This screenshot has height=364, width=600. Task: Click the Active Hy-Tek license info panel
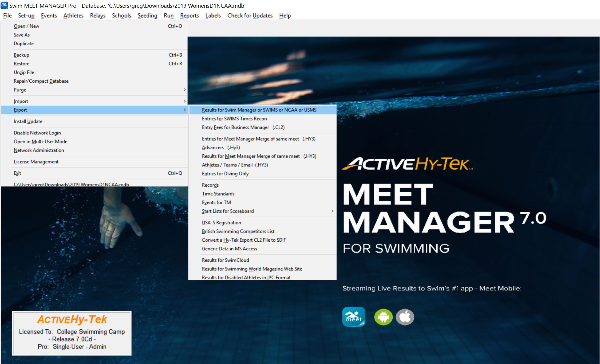point(72,333)
